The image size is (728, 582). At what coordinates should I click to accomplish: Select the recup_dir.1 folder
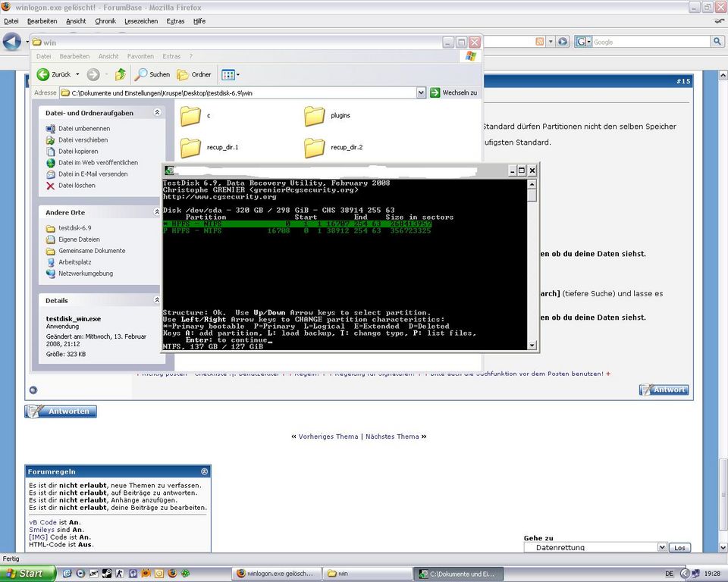click(209, 148)
